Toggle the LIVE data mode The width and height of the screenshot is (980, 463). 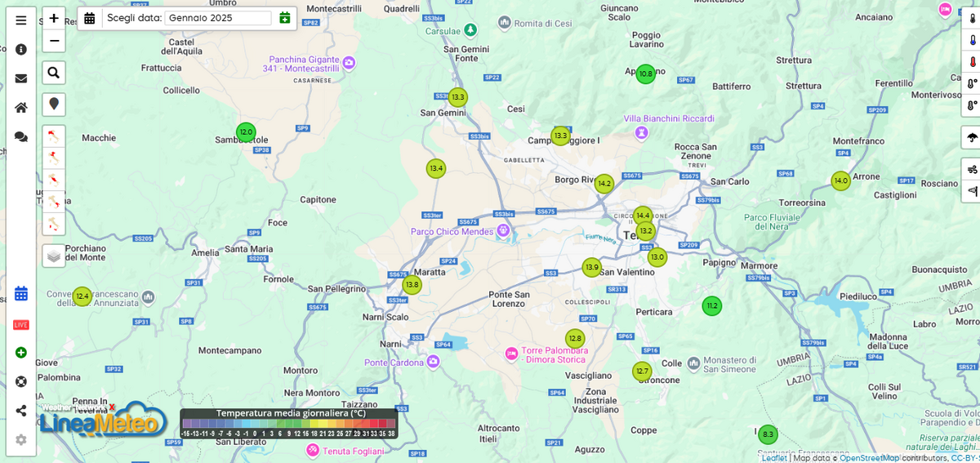click(21, 325)
